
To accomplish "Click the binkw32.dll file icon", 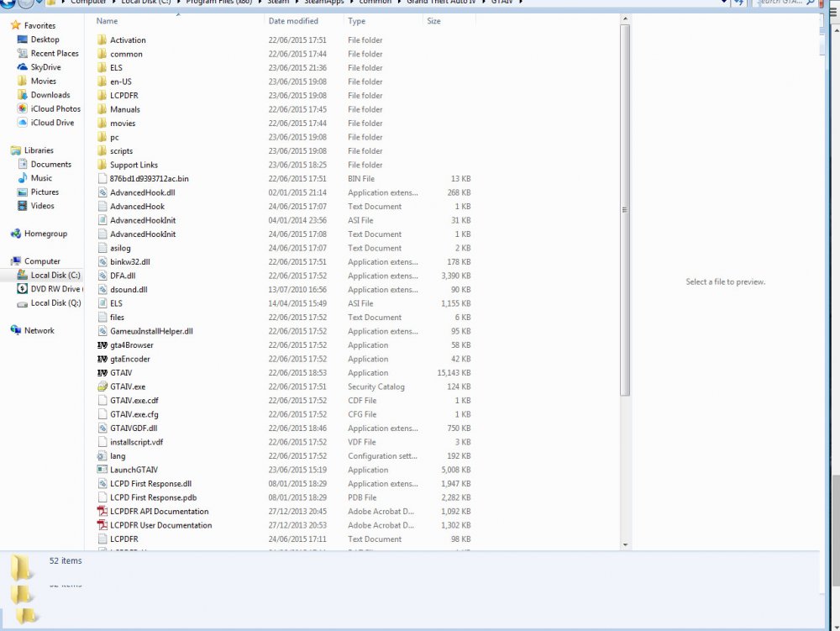I will 102,261.
